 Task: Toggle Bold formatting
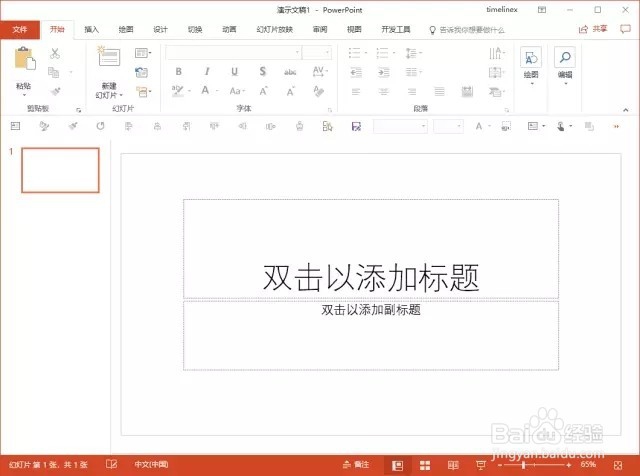(x=178, y=71)
